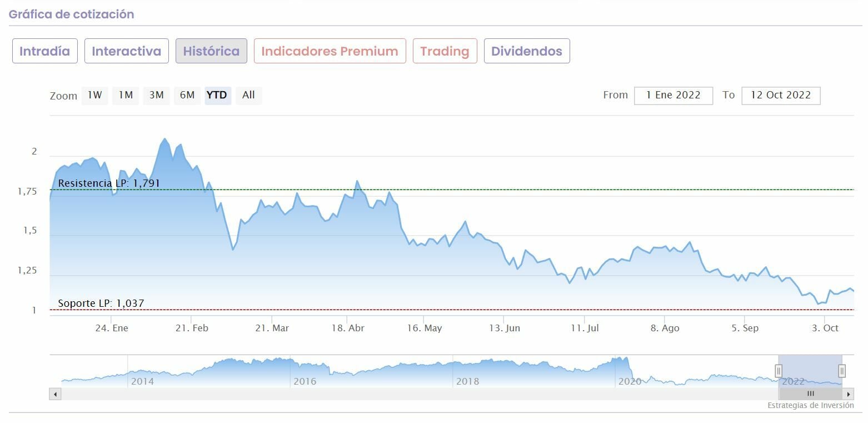Open the Estrategias de Inversión credit link
868x423 pixels.
coord(810,405)
